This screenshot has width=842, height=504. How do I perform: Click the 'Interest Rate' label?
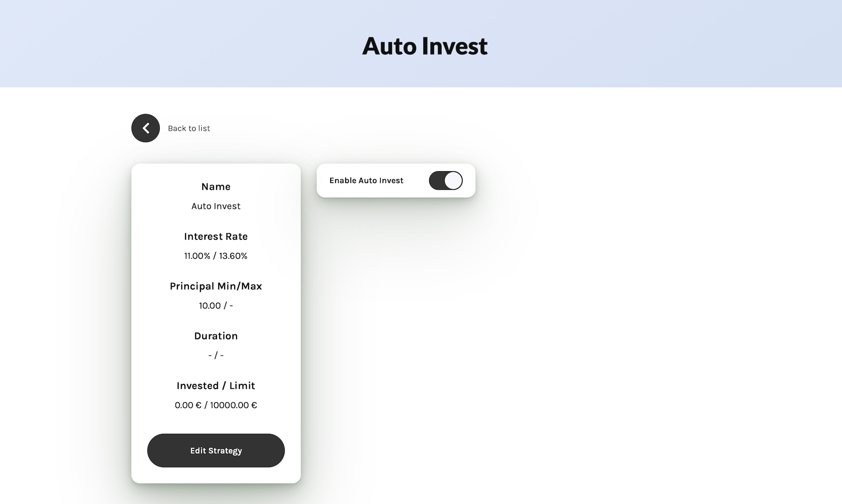coord(216,237)
